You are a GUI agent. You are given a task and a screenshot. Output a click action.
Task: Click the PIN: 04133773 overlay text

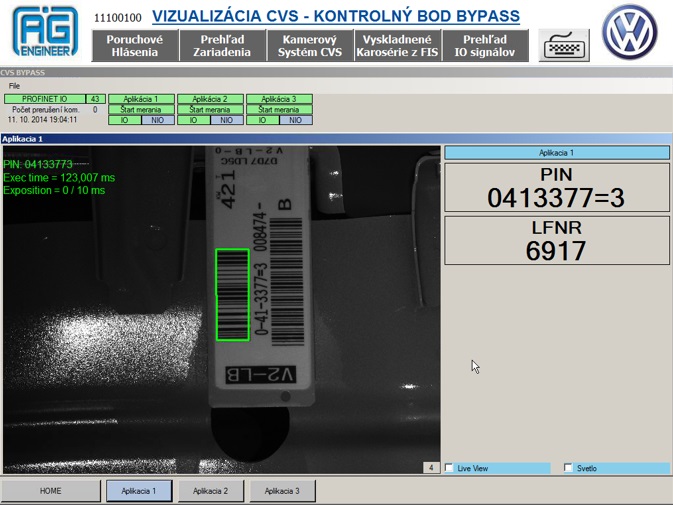[38, 164]
